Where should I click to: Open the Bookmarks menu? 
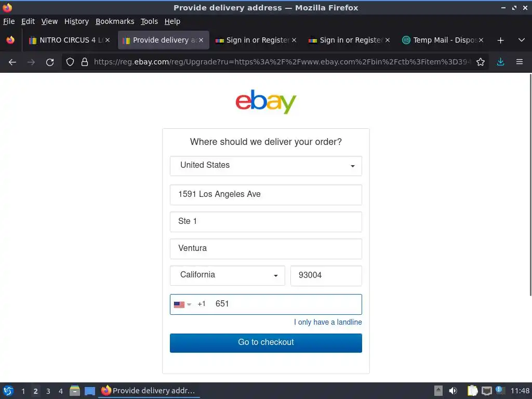pos(115,21)
